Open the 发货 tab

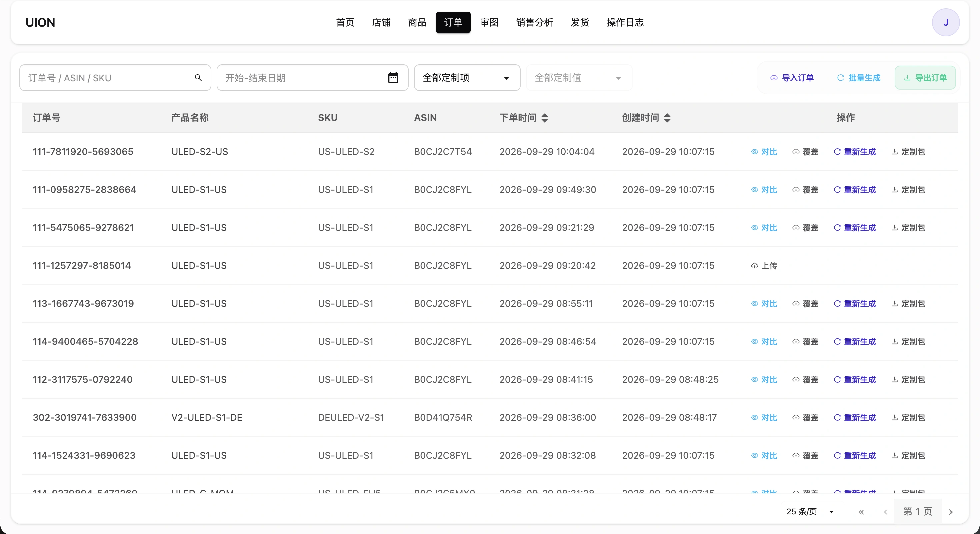580,22
